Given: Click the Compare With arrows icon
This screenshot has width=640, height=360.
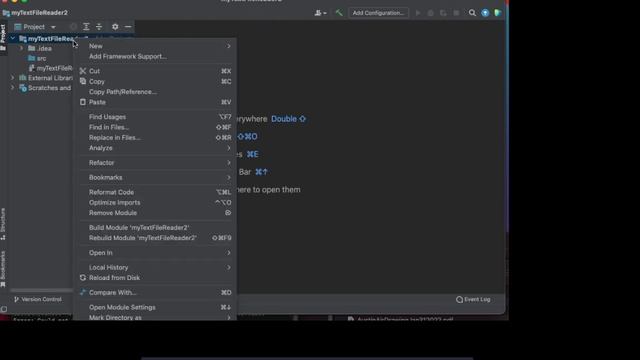Looking at the screenshot, I should point(83,292).
